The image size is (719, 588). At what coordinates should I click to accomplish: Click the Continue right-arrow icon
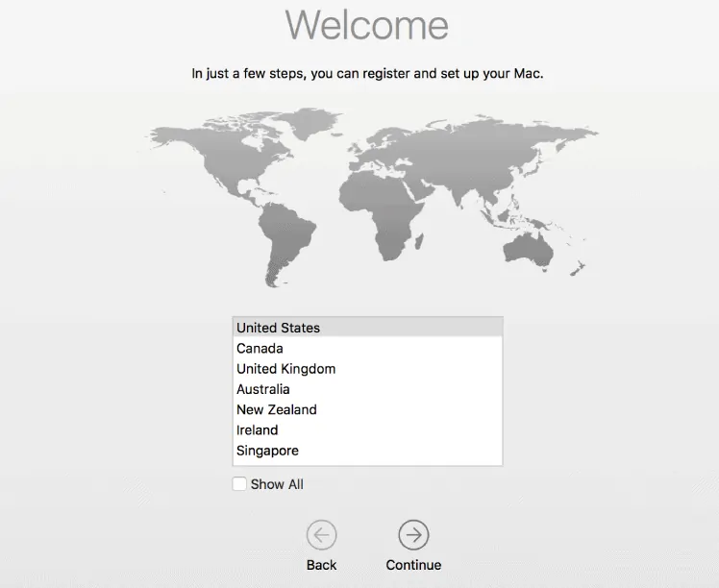(x=413, y=535)
